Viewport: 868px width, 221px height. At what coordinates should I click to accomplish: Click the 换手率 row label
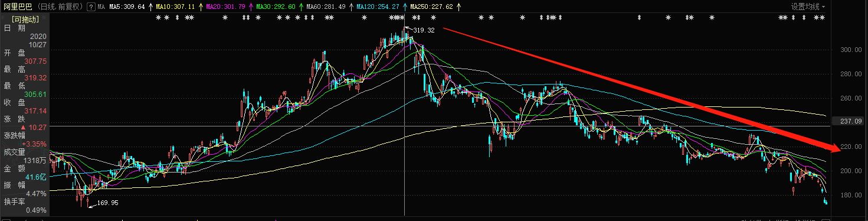(x=15, y=201)
